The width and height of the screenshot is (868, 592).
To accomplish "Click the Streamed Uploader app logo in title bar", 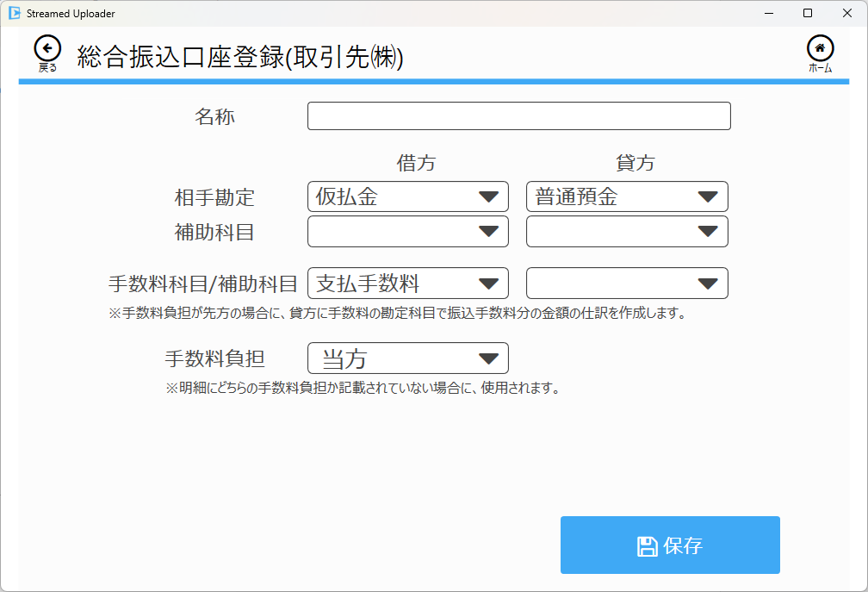I will (14, 13).
